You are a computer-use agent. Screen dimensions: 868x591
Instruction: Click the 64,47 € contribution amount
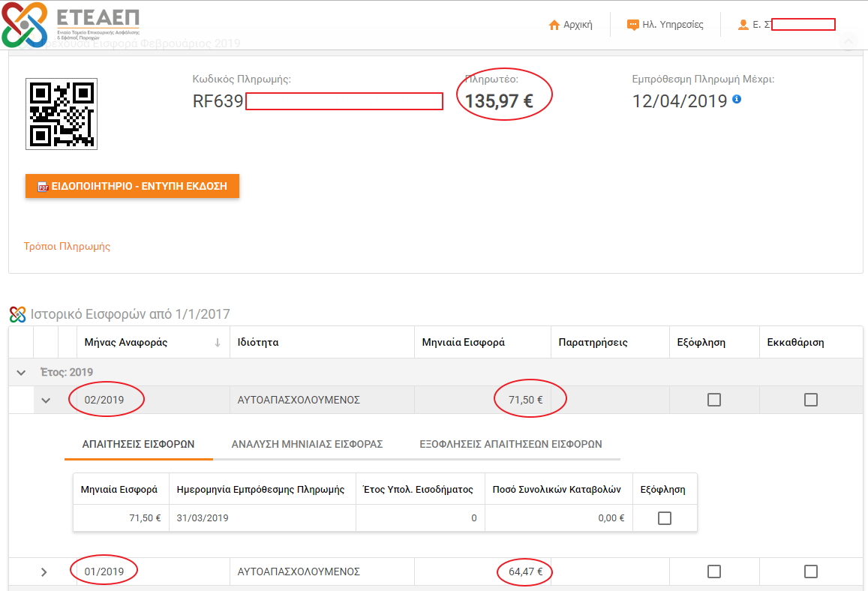coord(525,571)
